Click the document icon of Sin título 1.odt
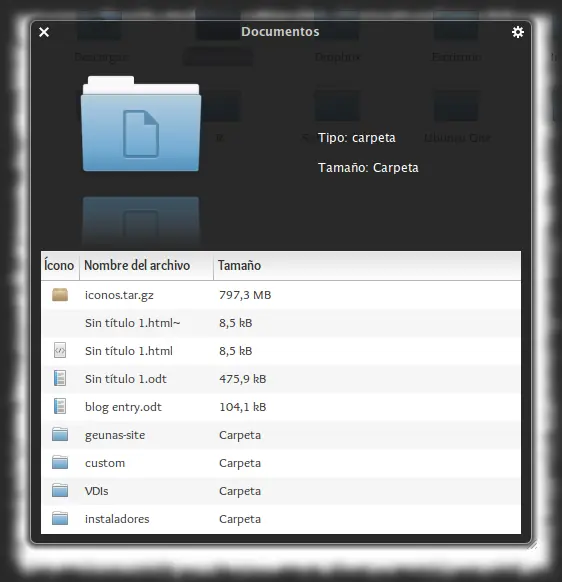 tap(60, 378)
